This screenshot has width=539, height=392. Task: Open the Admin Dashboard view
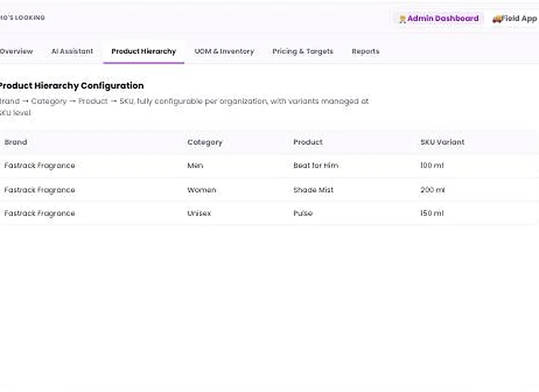[439, 18]
